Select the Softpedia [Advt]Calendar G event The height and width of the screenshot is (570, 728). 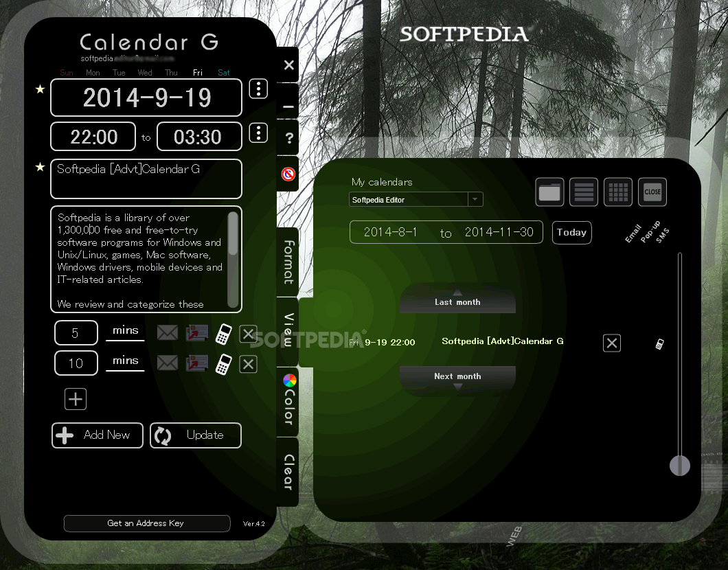502,341
